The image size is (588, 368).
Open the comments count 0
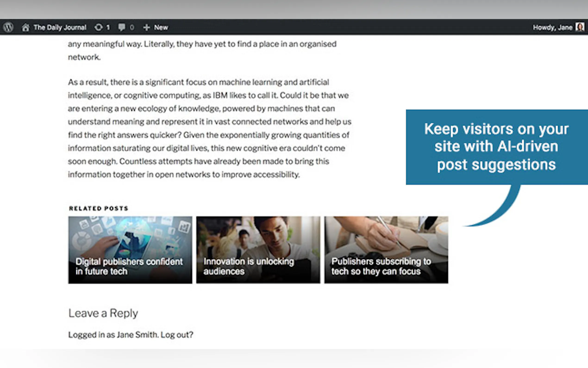(x=132, y=28)
